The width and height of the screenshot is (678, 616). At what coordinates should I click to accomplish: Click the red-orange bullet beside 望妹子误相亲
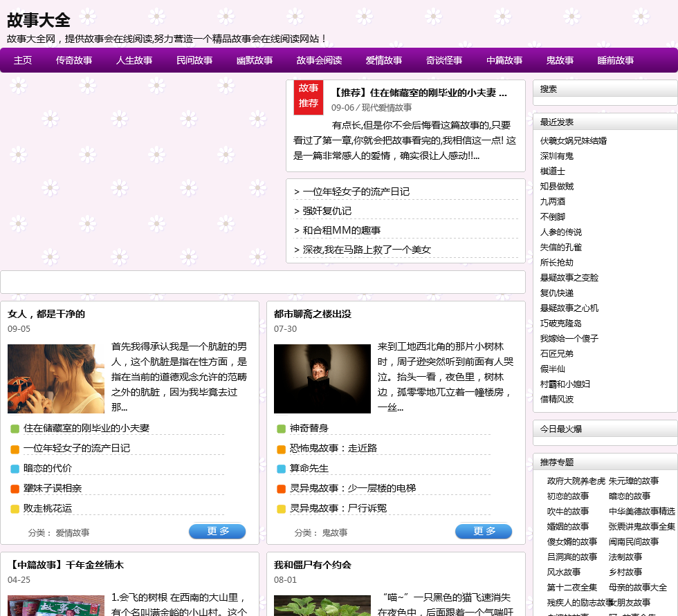15,489
